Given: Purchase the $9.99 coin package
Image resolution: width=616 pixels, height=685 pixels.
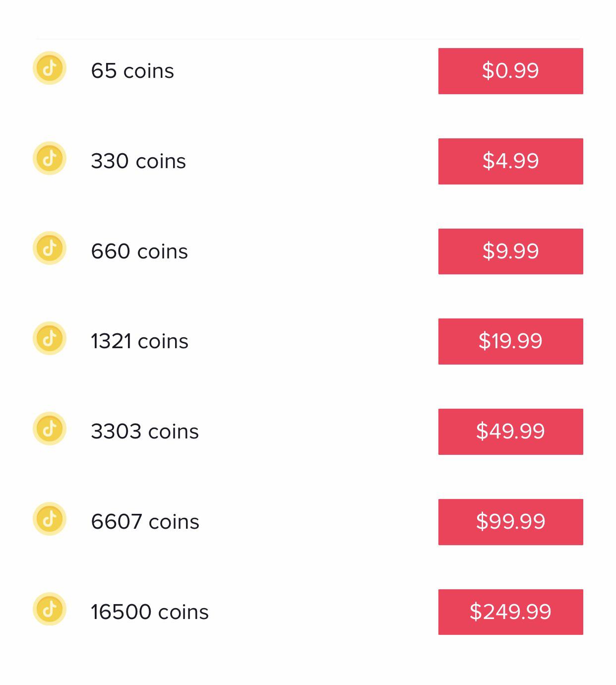Looking at the screenshot, I should coord(510,251).
